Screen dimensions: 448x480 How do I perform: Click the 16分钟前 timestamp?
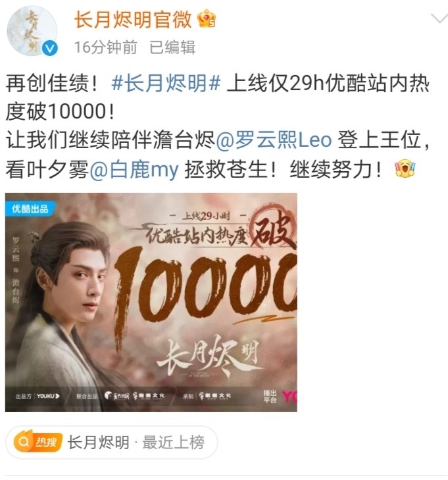point(105,47)
